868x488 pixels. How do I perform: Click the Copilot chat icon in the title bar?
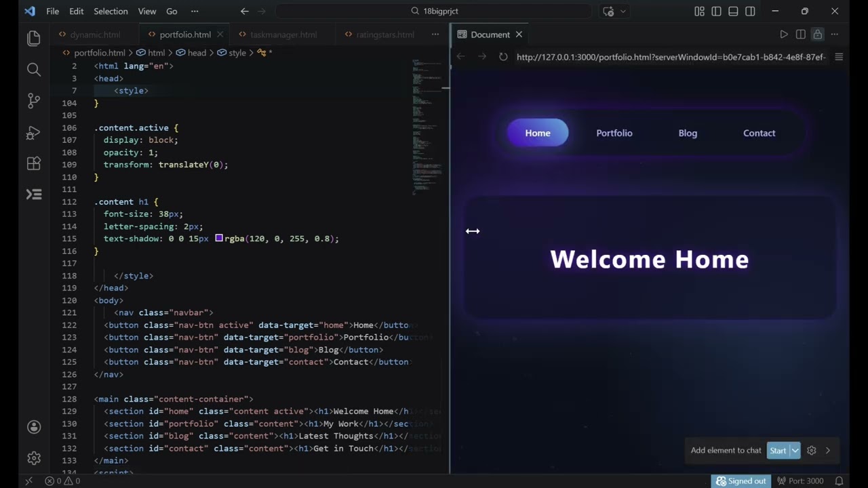coord(608,11)
